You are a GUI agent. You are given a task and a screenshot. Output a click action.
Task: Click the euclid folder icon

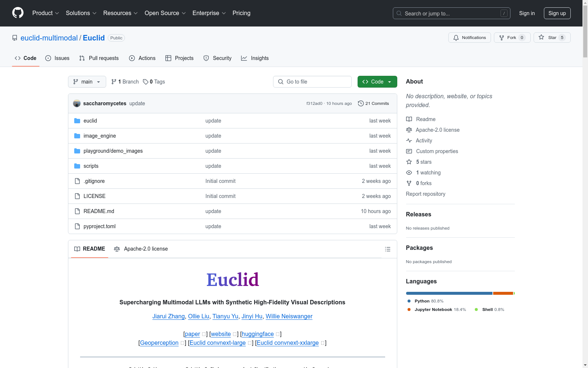click(x=77, y=121)
